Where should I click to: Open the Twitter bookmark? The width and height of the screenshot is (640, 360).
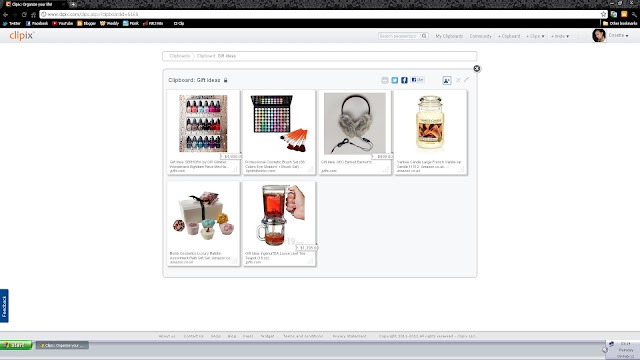click(12, 23)
